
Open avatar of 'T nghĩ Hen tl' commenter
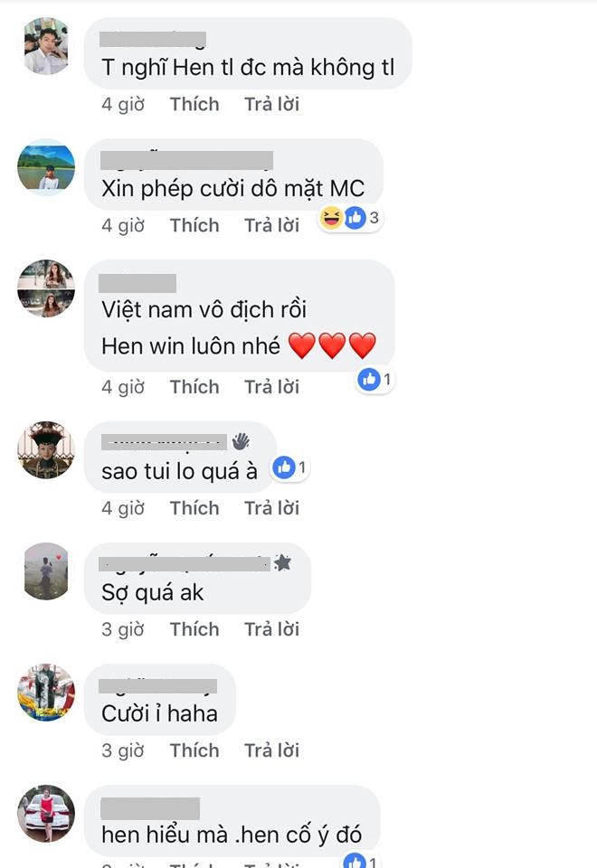46,46
